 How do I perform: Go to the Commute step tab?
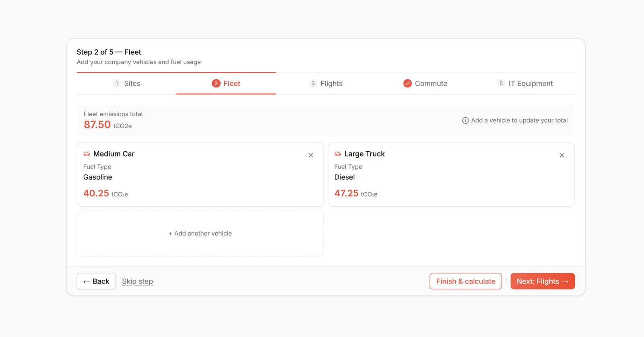(425, 84)
